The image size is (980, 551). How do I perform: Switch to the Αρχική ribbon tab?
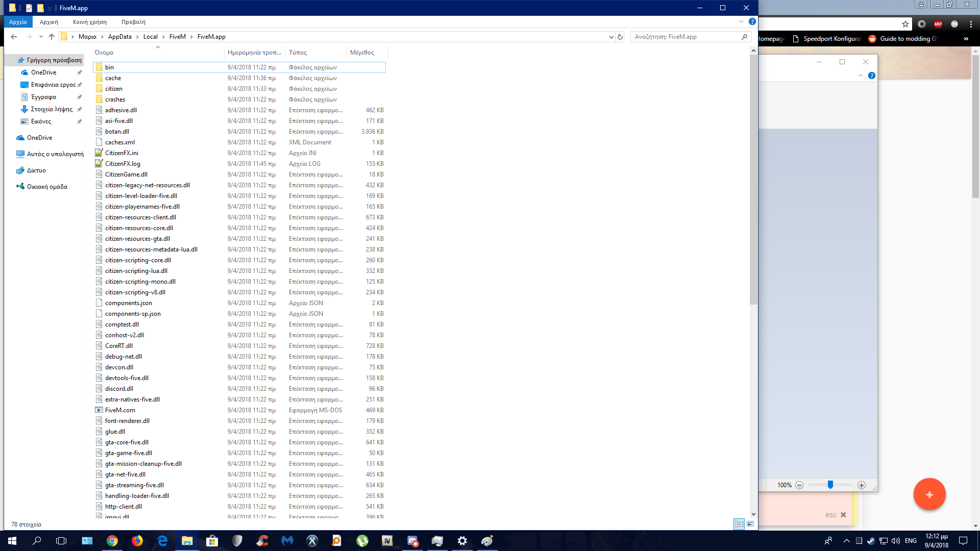[49, 22]
